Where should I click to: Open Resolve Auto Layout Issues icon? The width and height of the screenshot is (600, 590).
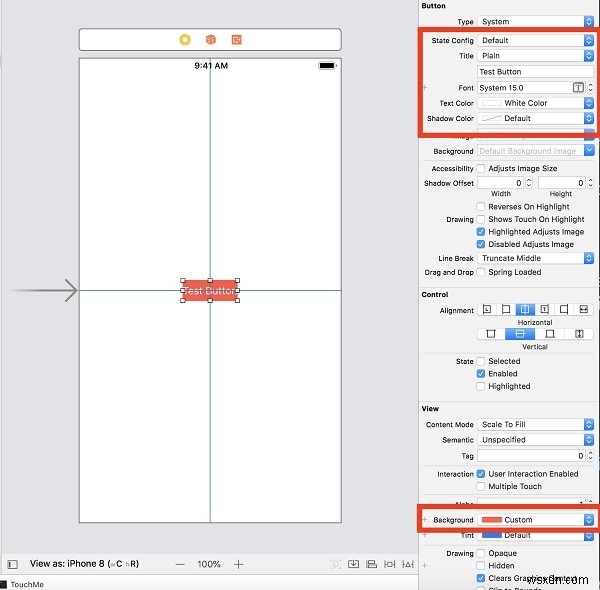tap(408, 564)
